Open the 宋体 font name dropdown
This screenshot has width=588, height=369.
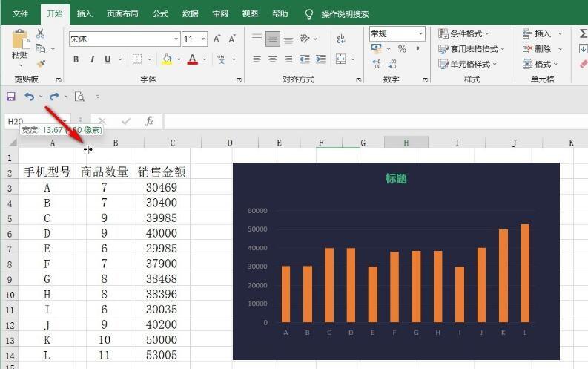(176, 39)
